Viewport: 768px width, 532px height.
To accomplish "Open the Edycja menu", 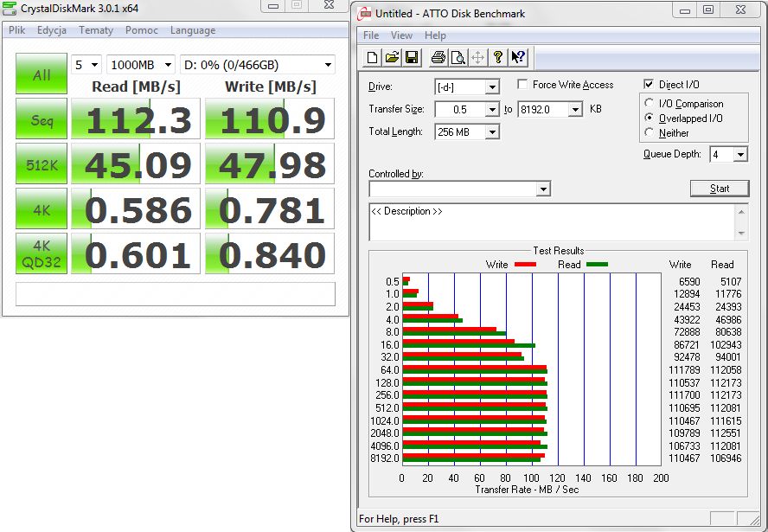I will [51, 30].
